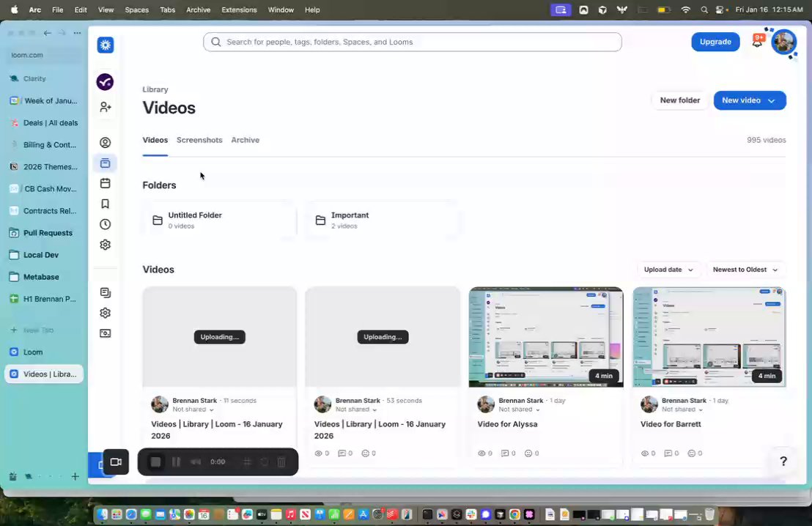
Task: Toggle the drawing grid icon in recording bar
Action: tap(247, 462)
